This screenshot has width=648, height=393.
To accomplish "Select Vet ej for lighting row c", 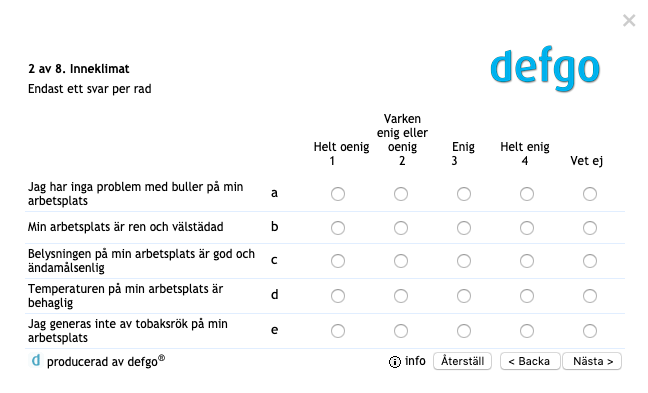I will (x=590, y=261).
